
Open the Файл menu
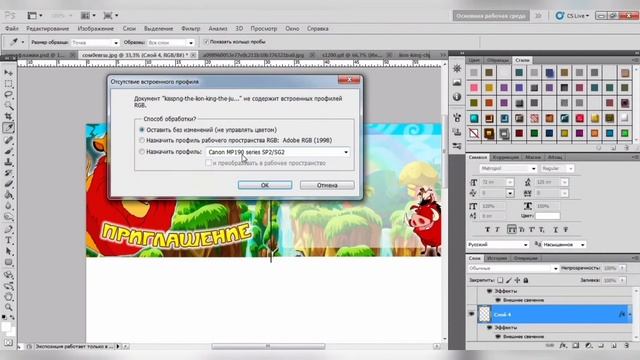(12, 29)
